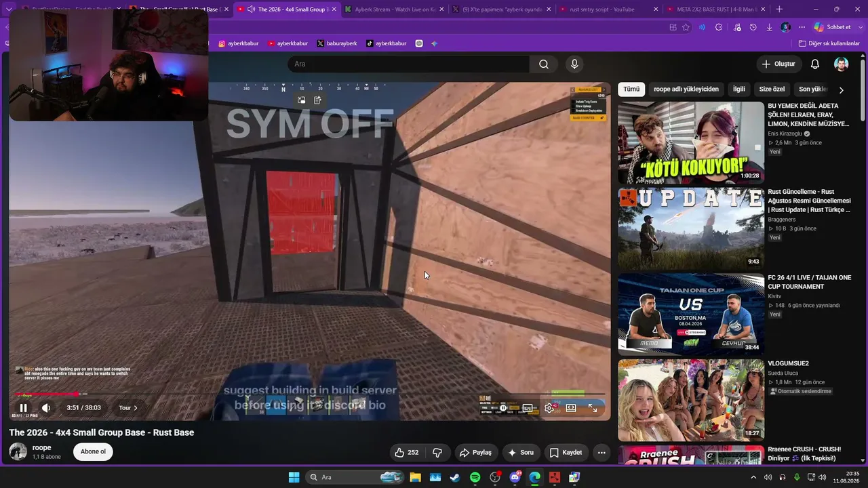Open the YouTube notifications bell
Viewport: 868px width, 488px height.
[815, 64]
